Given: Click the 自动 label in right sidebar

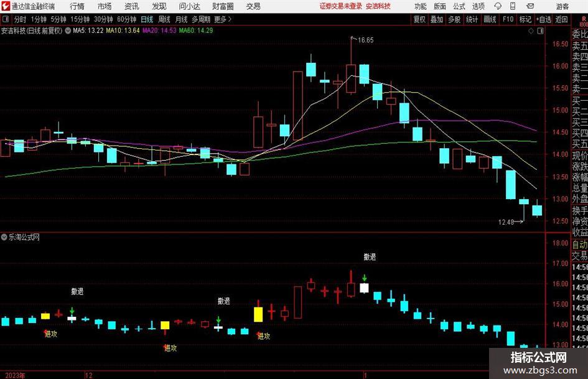Looking at the screenshot, I should [580, 245].
